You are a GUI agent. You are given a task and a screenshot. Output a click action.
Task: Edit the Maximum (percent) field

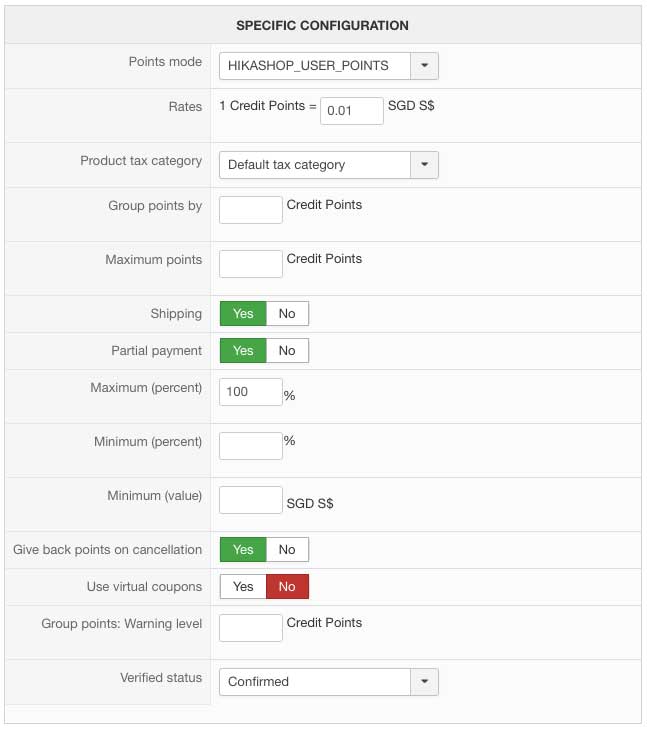tap(251, 392)
